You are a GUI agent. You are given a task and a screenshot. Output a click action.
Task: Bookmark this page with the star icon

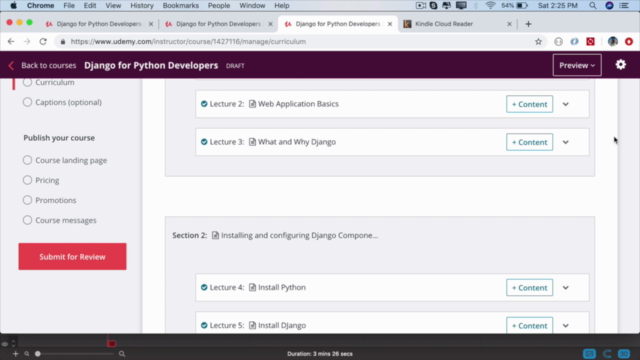click(x=538, y=41)
